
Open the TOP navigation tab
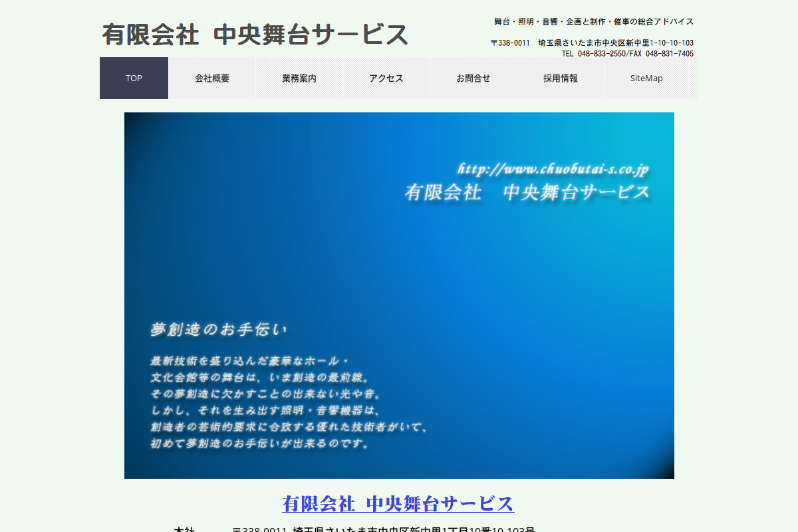point(134,78)
